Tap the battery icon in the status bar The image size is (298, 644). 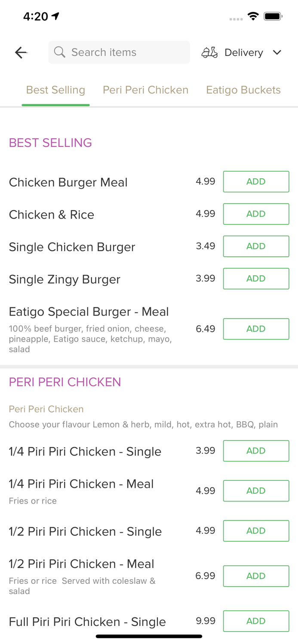tap(272, 15)
